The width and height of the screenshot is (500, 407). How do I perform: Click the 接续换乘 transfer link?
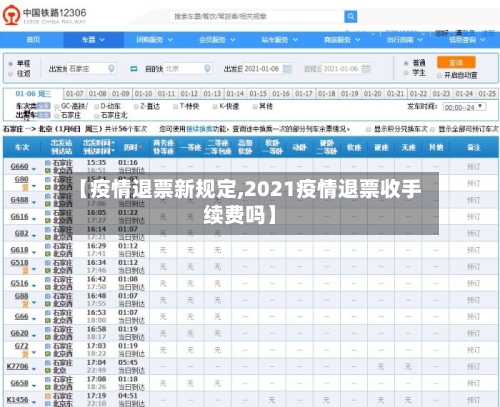tap(199, 129)
